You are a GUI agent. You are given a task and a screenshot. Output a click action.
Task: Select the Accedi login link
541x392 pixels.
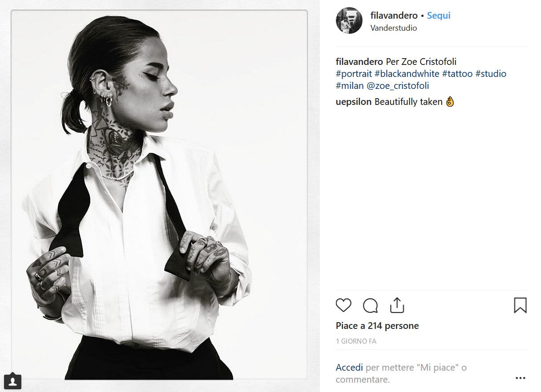(x=349, y=367)
